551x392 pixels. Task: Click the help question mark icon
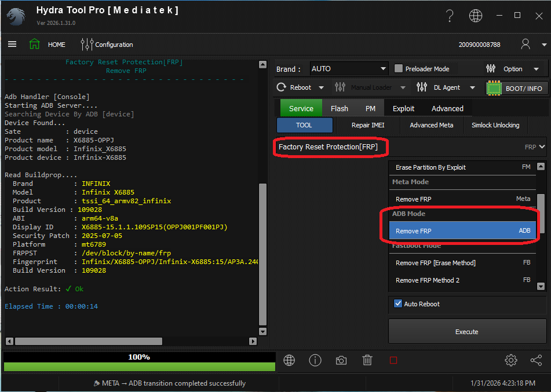coord(450,16)
